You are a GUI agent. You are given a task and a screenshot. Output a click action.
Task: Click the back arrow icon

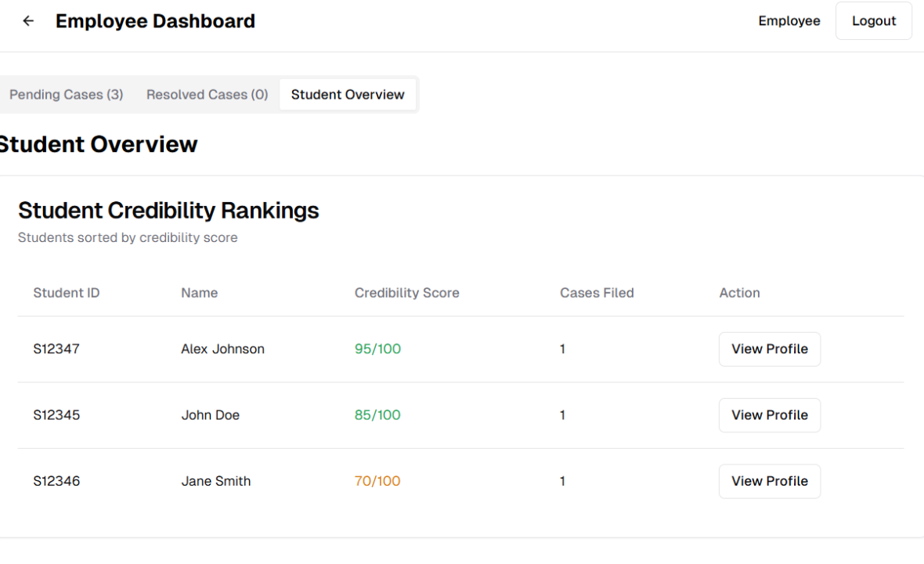(28, 21)
